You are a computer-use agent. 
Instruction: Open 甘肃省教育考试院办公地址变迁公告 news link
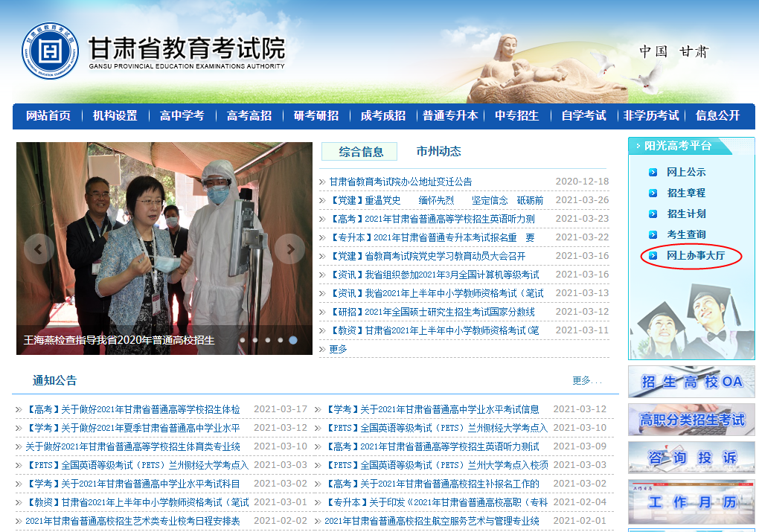tap(400, 182)
